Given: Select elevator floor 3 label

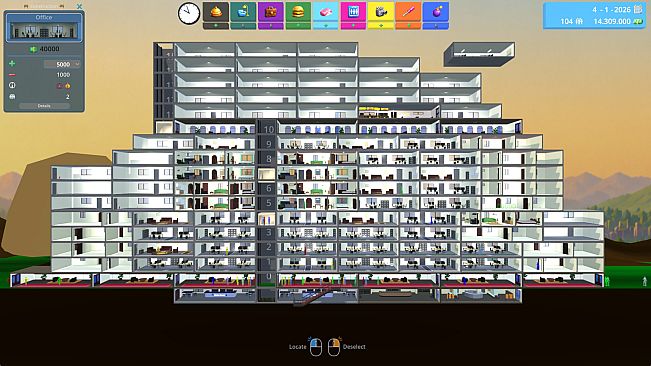Looking at the screenshot, I should coord(269,232).
